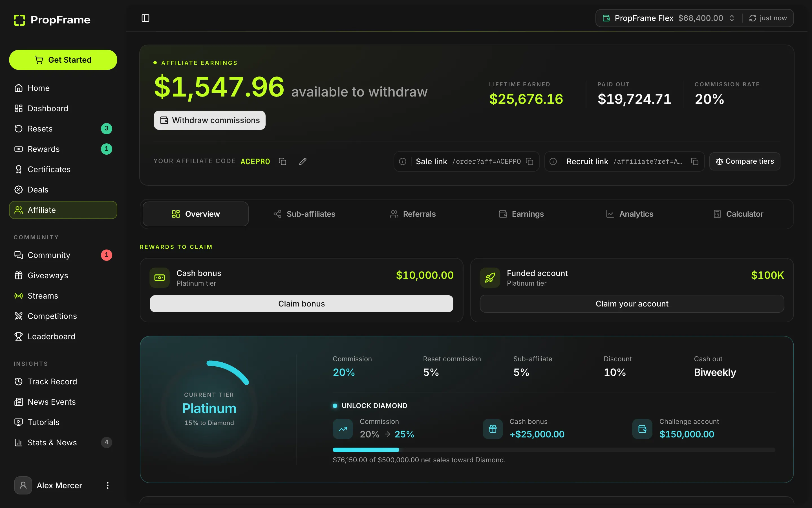Click the Challenge account wallet icon

pyautogui.click(x=642, y=429)
